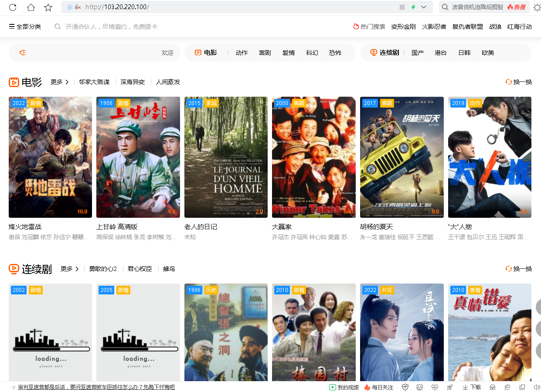The height and width of the screenshot is (392, 541).
Task: Collapse the news ticker with bottom-left chevron
Action: [x=14, y=387]
